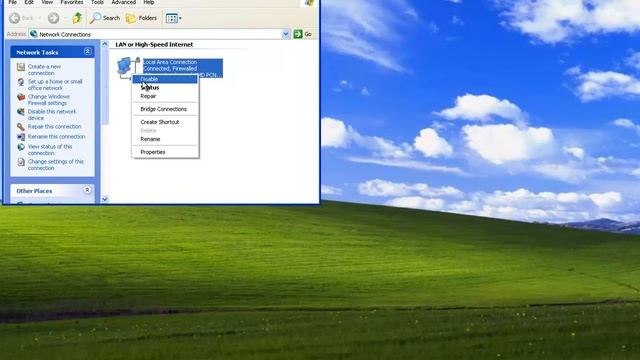Viewport: 640px width, 360px height.
Task: Collapse the Other Places panel
Action: click(87, 190)
